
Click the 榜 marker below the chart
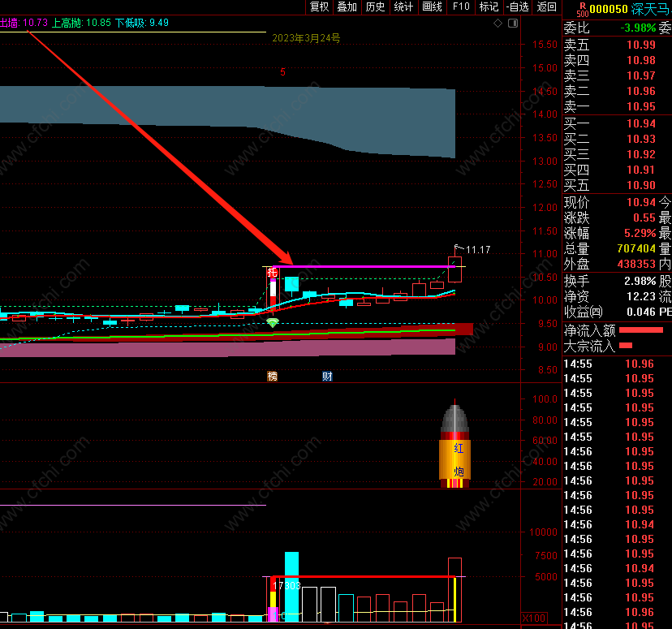tap(272, 377)
